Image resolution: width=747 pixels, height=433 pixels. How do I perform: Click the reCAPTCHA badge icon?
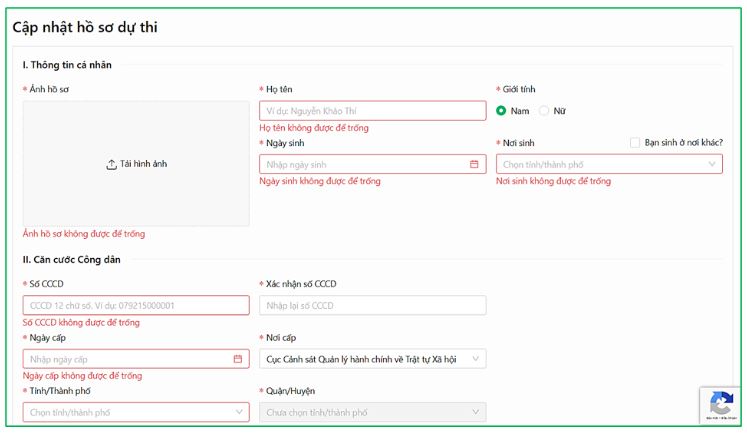point(721,403)
